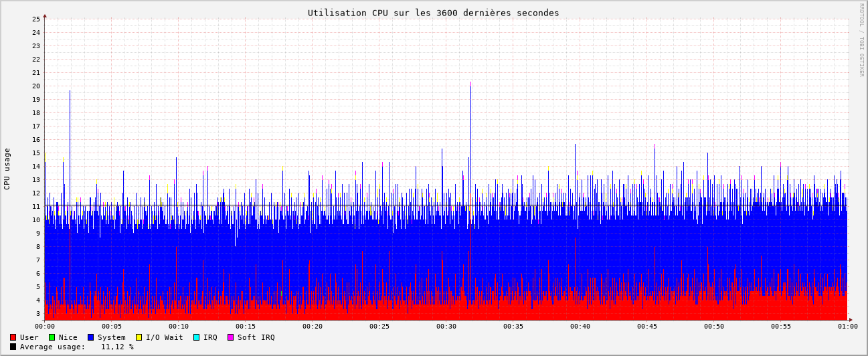Click the green Nice legend swatch
This screenshot has width=868, height=356.
pos(52,337)
